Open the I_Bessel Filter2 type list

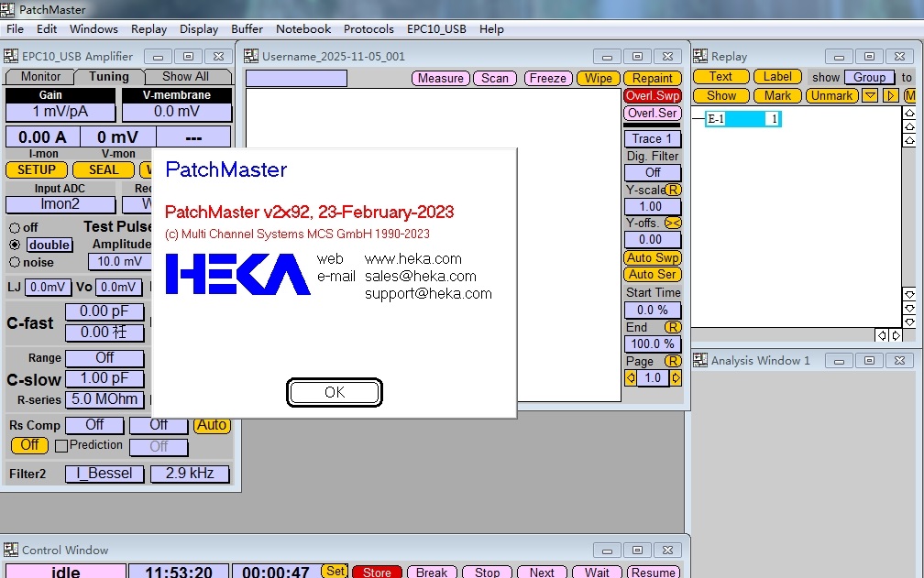(x=104, y=474)
